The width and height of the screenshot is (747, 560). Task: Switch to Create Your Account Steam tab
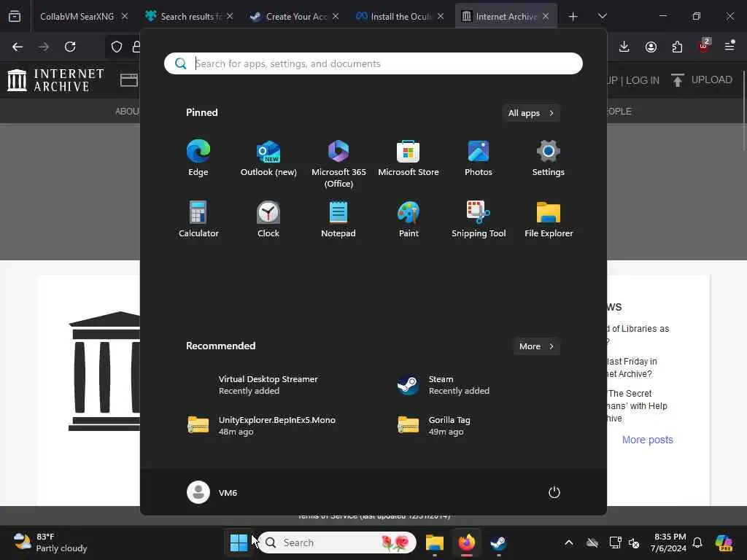pyautogui.click(x=295, y=16)
